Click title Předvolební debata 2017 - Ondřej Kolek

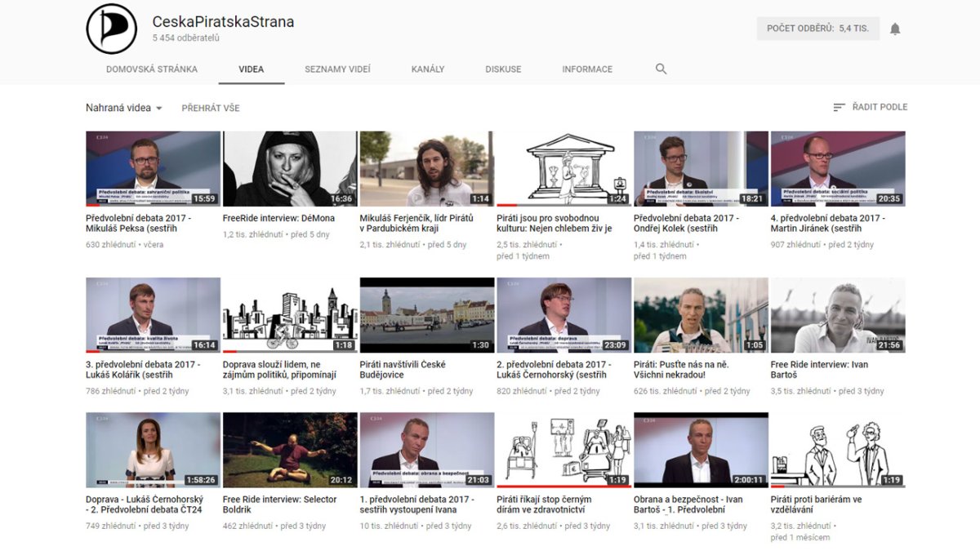click(686, 224)
